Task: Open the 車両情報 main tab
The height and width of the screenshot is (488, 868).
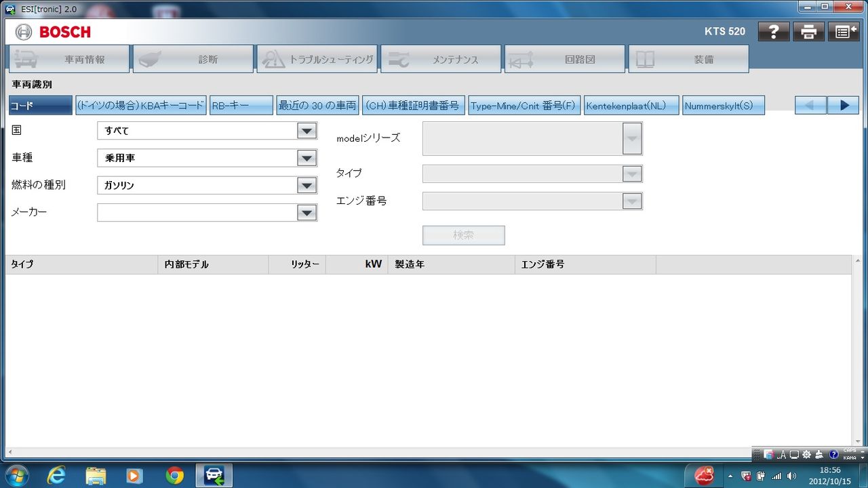Action: click(x=68, y=59)
